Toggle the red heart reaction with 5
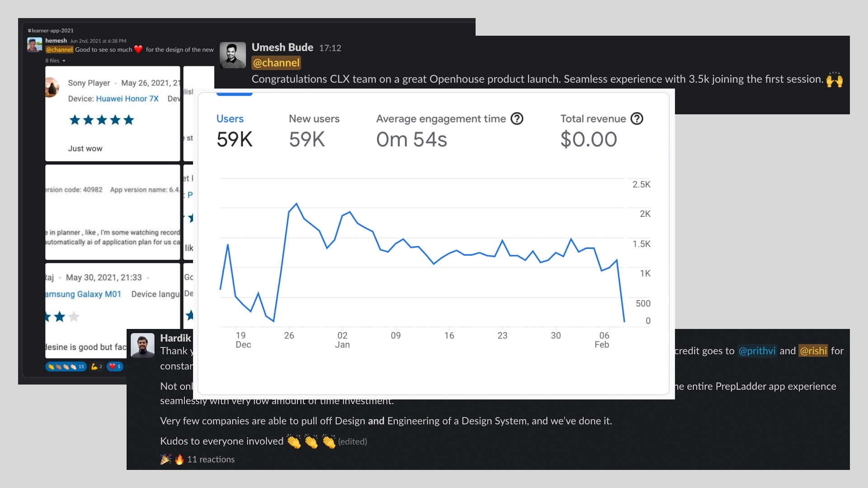This screenshot has width=868, height=488. [115, 366]
